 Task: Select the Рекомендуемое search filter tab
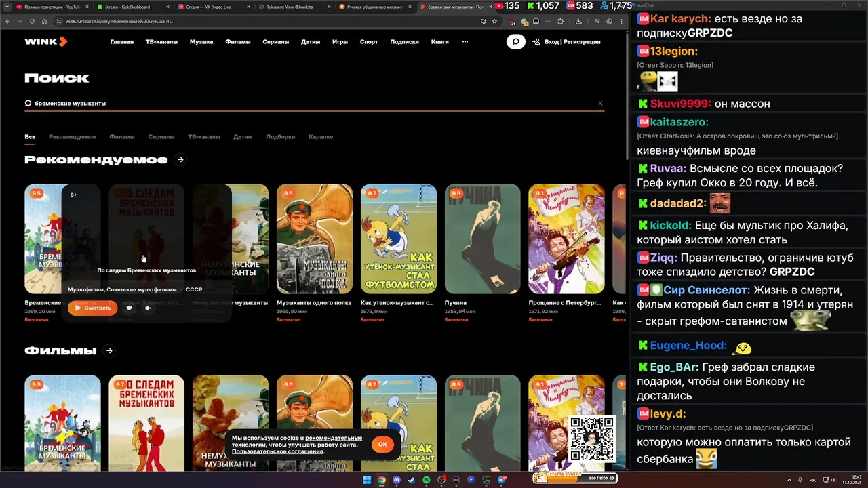click(73, 137)
